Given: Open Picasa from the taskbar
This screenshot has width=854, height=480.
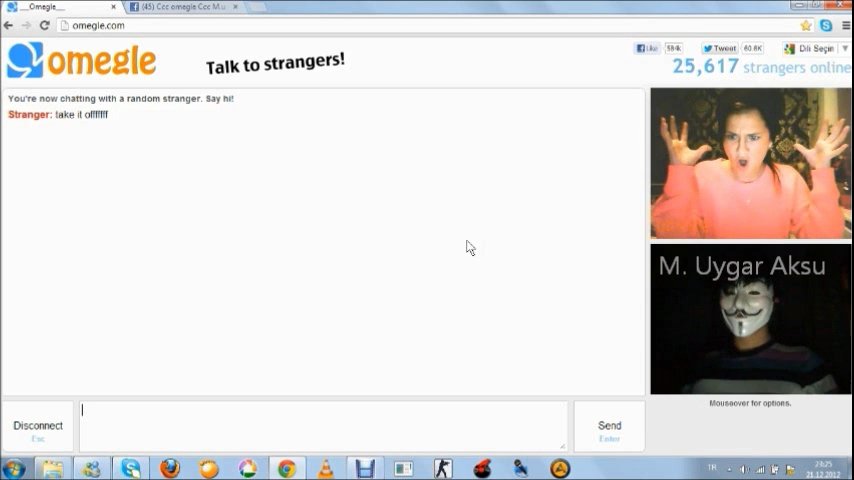Looking at the screenshot, I should tap(248, 469).
